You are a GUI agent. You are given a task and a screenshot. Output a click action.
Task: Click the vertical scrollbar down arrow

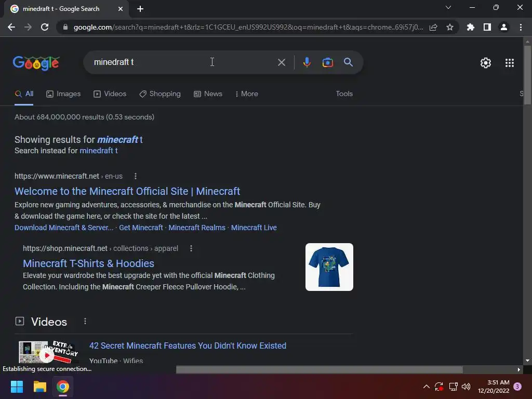tap(527, 361)
